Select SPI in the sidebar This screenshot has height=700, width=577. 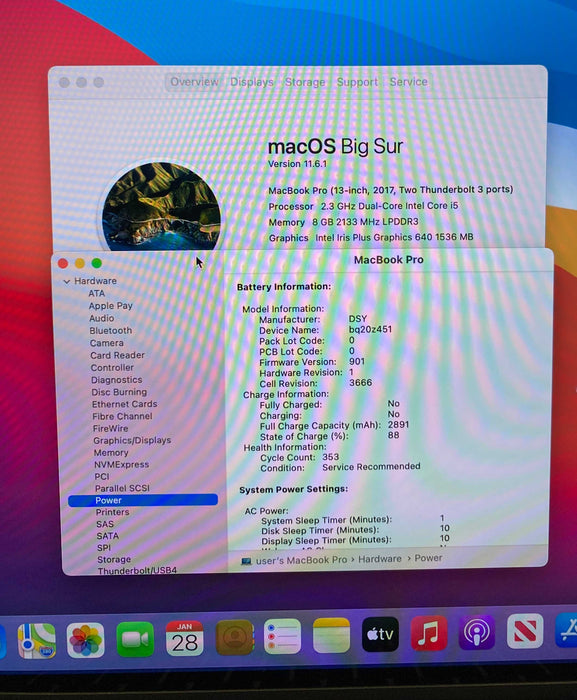point(104,548)
